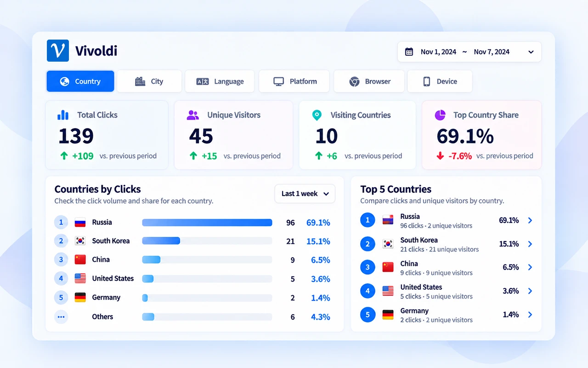
Task: Expand United States details chevron in Top 5
Action: (x=530, y=291)
